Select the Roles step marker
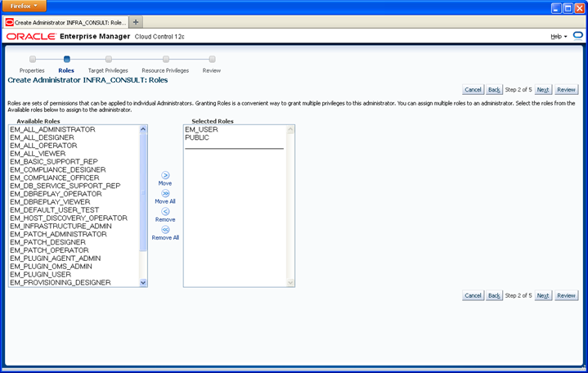Image resolution: width=588 pixels, height=373 pixels. point(66,59)
